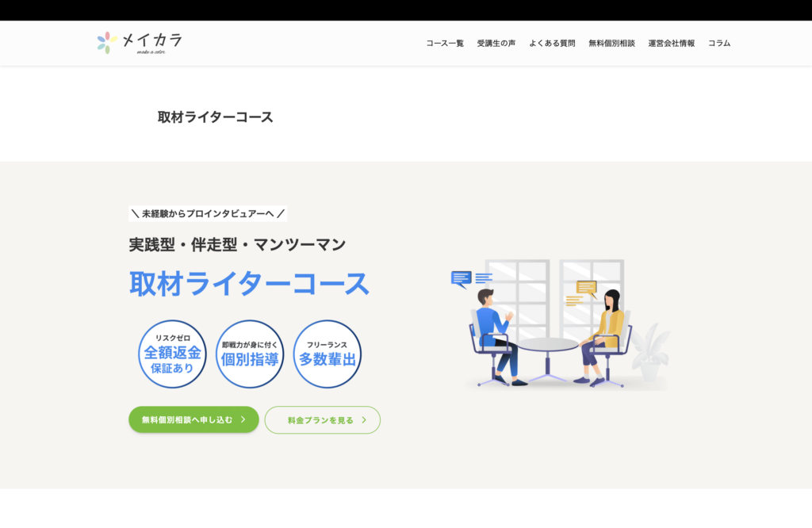Click the arrow chevron on the green button
Screen dimensions: 812x528
[243, 420]
